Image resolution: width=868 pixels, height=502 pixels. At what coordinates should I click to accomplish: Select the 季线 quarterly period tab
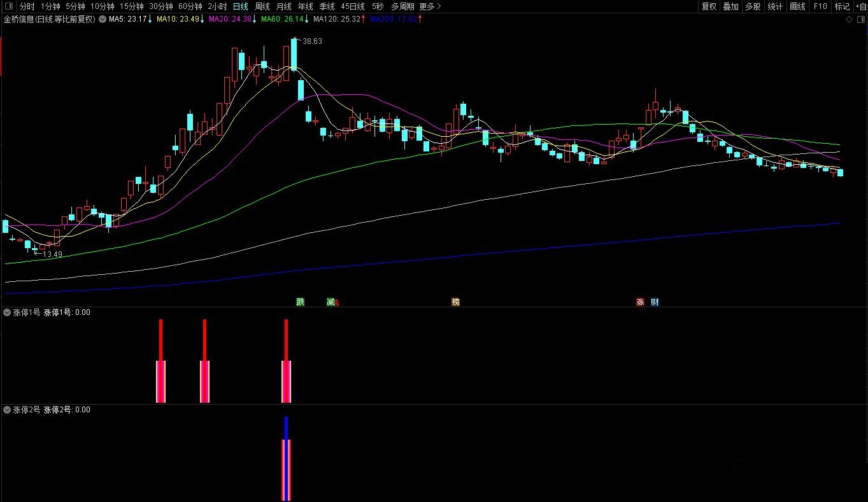[x=327, y=6]
